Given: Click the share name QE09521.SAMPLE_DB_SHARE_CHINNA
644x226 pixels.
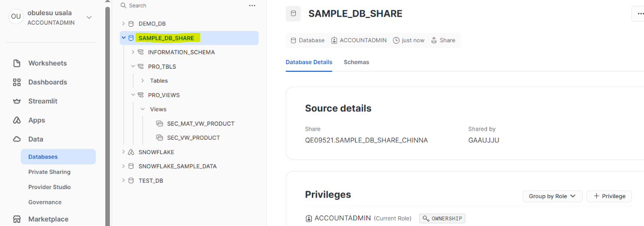Looking at the screenshot, I should pyautogui.click(x=366, y=140).
